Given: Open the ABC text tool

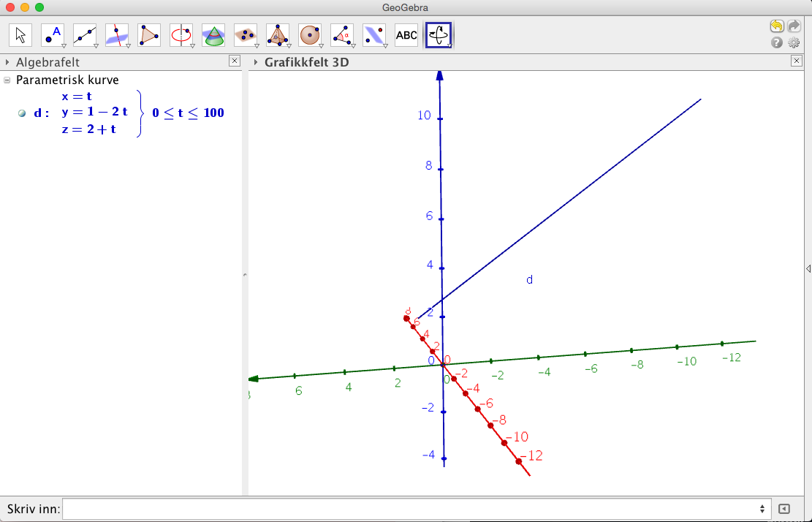Looking at the screenshot, I should click(x=406, y=34).
